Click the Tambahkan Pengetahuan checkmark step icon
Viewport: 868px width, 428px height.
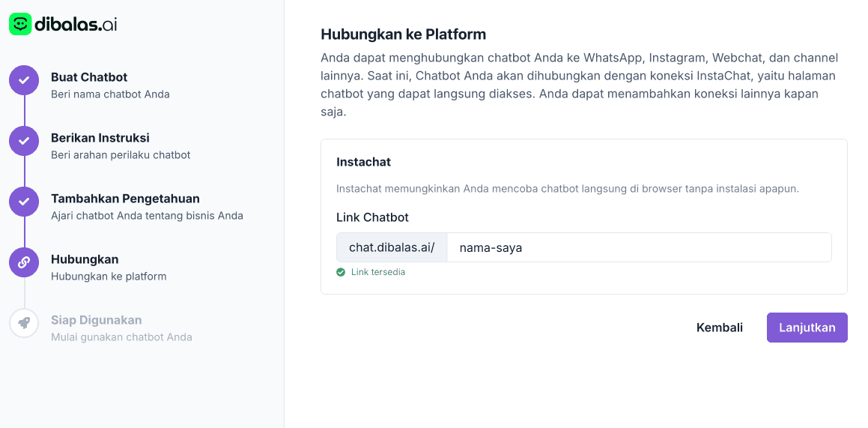click(x=24, y=202)
